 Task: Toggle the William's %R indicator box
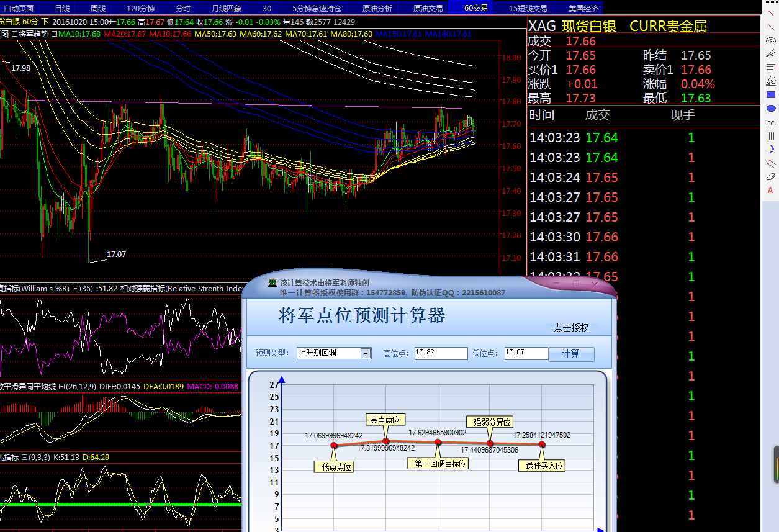pyautogui.click(x=75, y=289)
